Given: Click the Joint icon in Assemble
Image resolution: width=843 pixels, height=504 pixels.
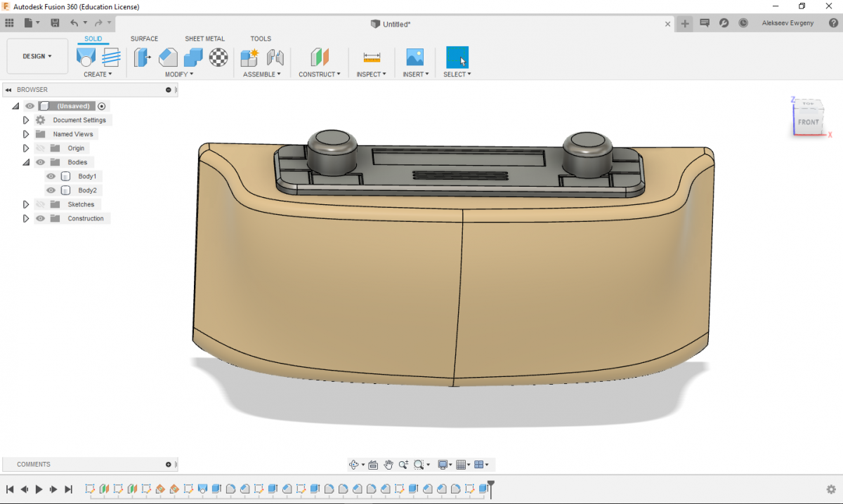Looking at the screenshot, I should click(x=275, y=57).
